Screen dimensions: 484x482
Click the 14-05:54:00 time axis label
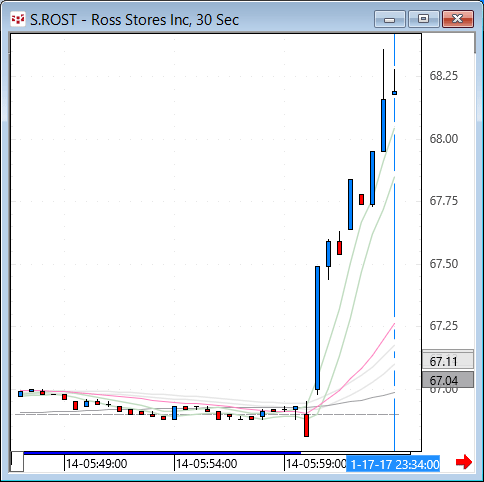pyautogui.click(x=207, y=464)
